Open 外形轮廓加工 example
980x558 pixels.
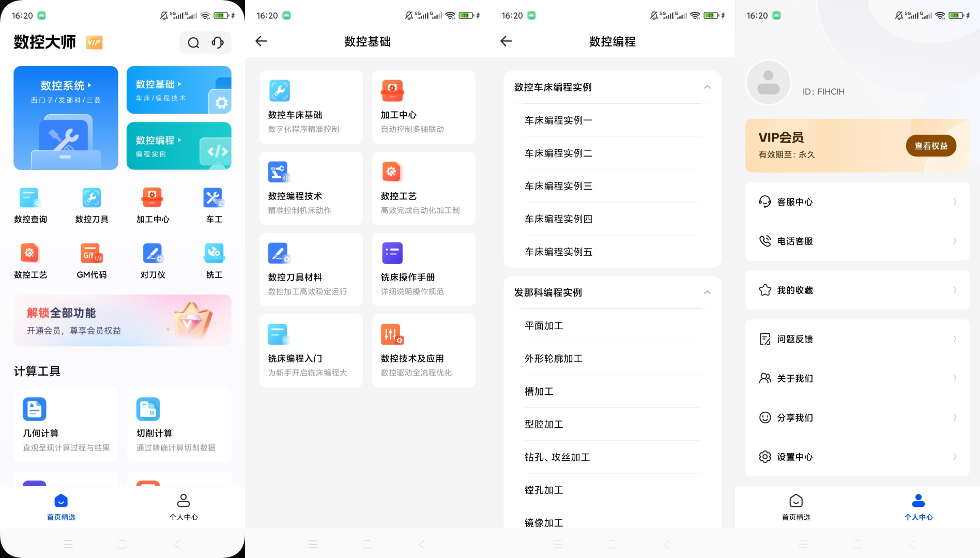coord(612,358)
